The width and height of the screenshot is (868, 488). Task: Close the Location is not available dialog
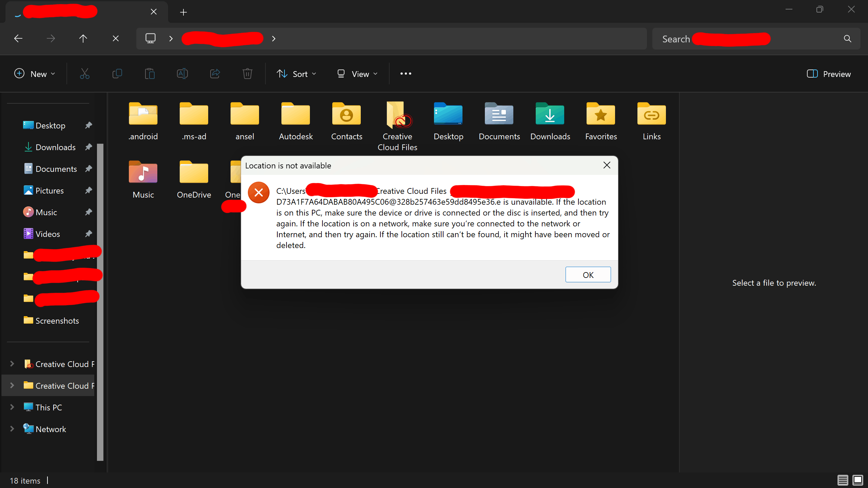click(607, 165)
